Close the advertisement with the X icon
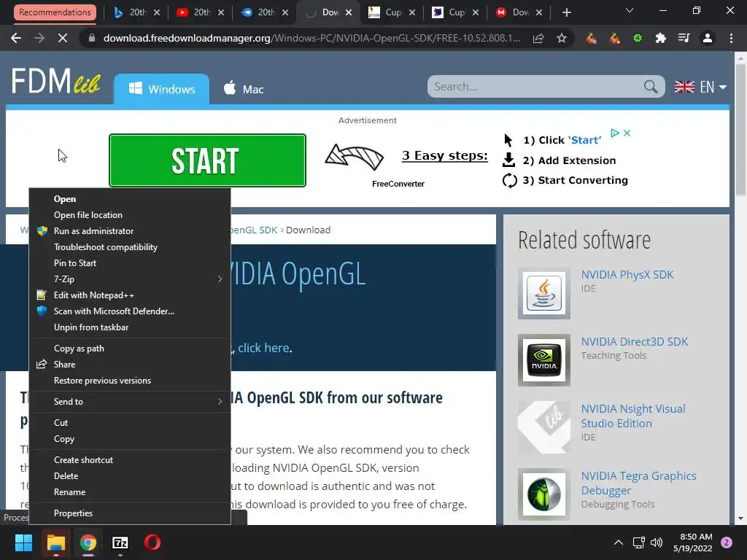Viewport: 747px width, 560px height. [627, 133]
